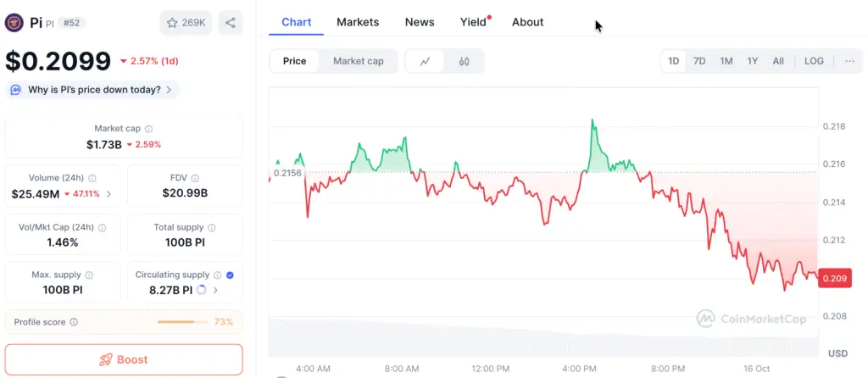The width and height of the screenshot is (868, 378).
Task: Switch to candlestick chart icon
Action: (x=464, y=61)
